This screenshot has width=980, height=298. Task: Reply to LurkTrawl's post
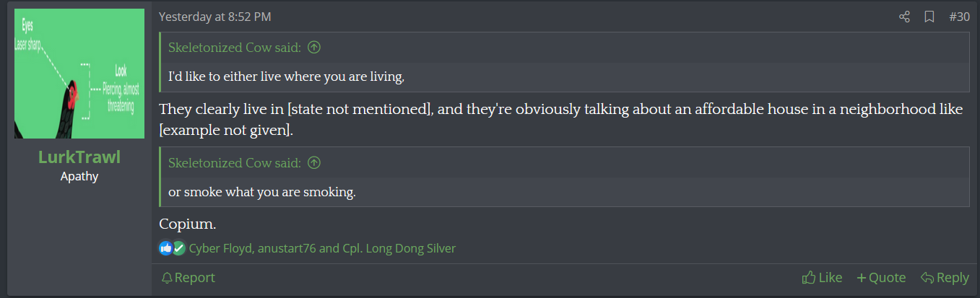click(x=945, y=278)
